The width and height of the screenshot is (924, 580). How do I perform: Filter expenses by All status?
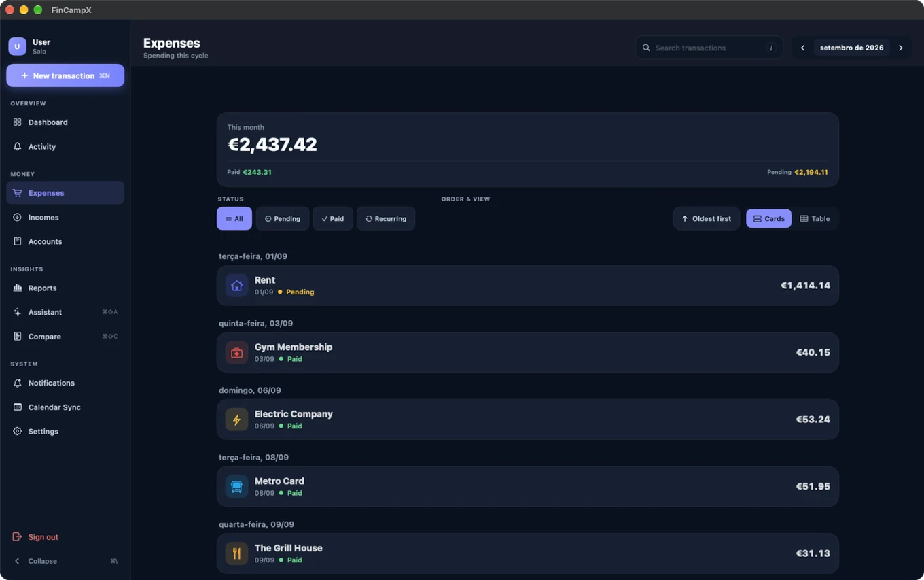[x=234, y=219]
